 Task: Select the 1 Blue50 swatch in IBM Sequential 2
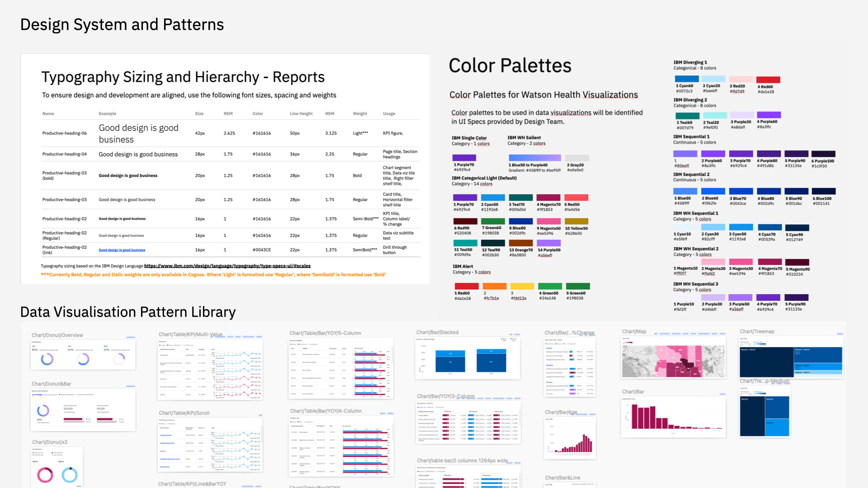685,191
